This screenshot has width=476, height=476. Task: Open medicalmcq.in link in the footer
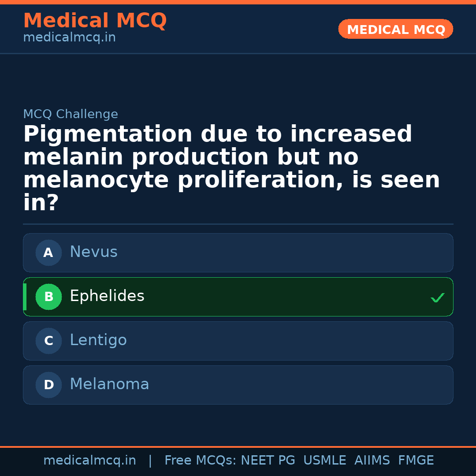pos(89,461)
